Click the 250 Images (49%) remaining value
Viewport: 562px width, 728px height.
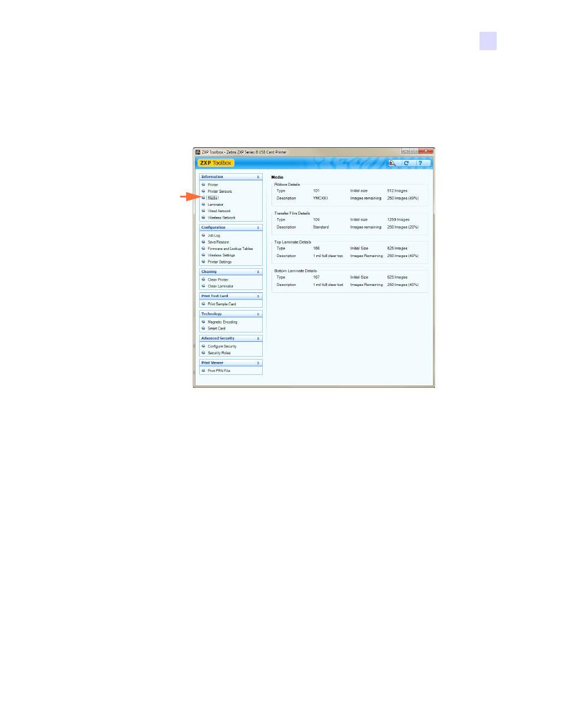pos(403,199)
